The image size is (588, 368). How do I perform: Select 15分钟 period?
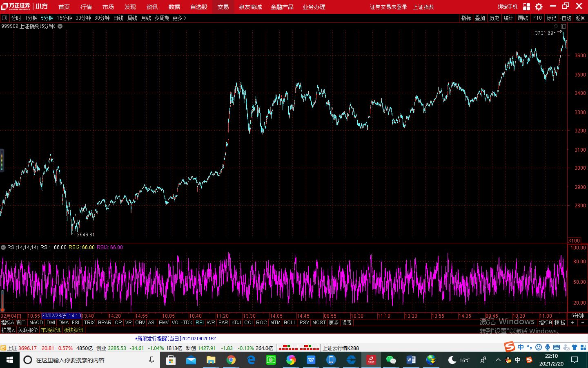point(65,18)
